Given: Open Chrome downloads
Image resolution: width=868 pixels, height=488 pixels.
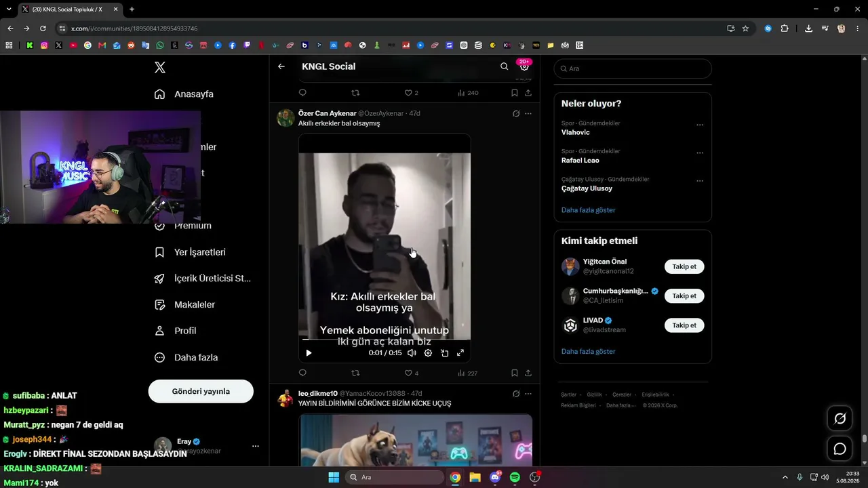Looking at the screenshot, I should coord(808,28).
